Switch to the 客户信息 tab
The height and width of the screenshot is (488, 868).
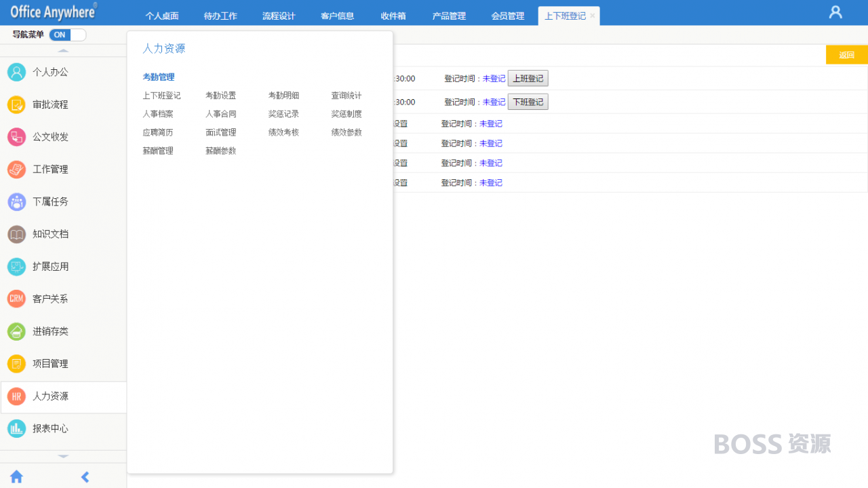click(x=338, y=16)
